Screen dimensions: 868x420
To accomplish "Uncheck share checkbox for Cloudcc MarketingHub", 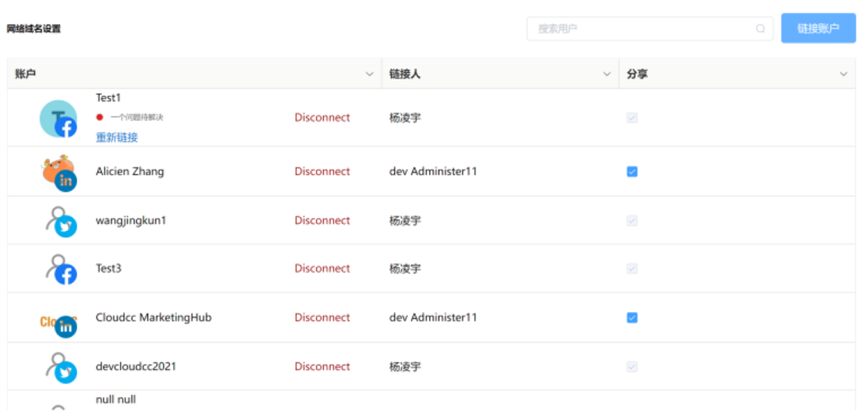I will point(632,318).
